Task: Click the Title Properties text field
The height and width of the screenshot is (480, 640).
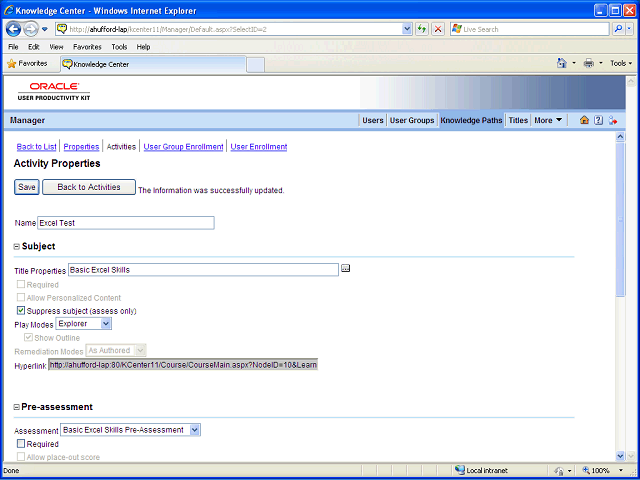Action: 203,270
